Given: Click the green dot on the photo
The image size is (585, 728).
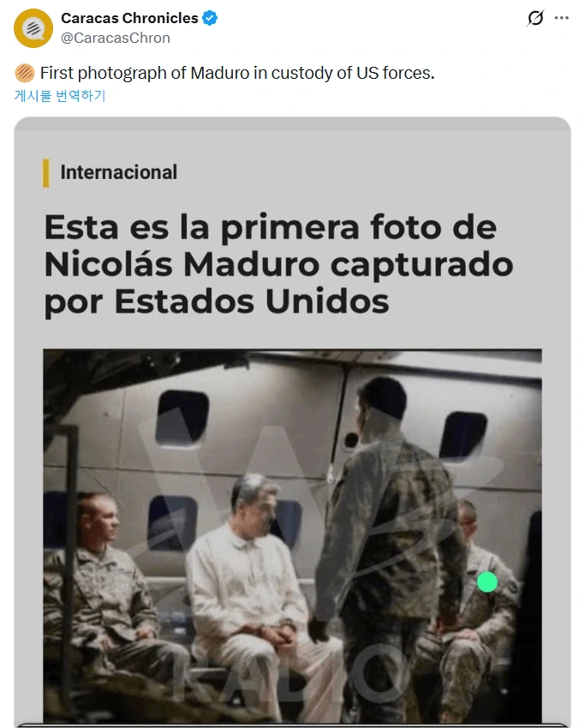Looking at the screenshot, I should [x=487, y=582].
